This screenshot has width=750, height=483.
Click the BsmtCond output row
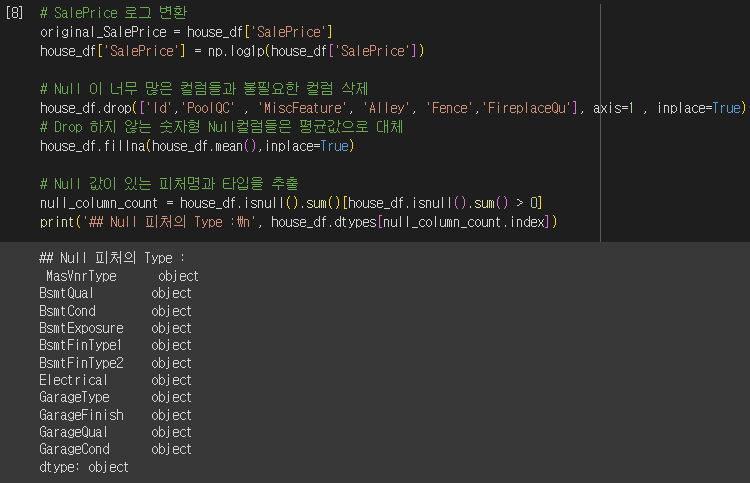tap(115, 311)
